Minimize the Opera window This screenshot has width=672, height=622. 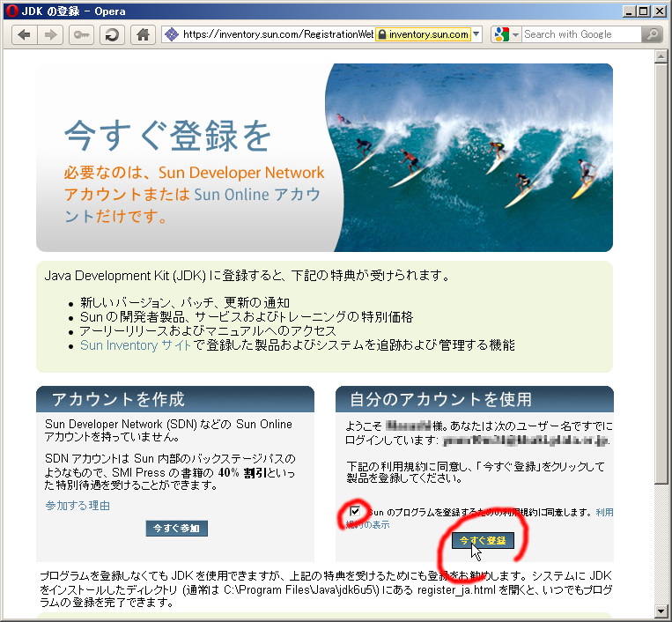pos(629,11)
